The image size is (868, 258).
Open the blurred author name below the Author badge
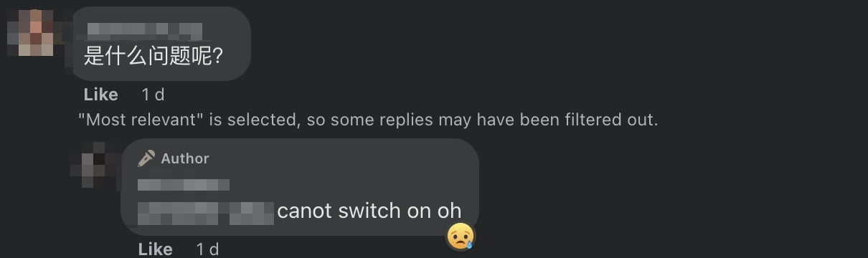click(184, 185)
